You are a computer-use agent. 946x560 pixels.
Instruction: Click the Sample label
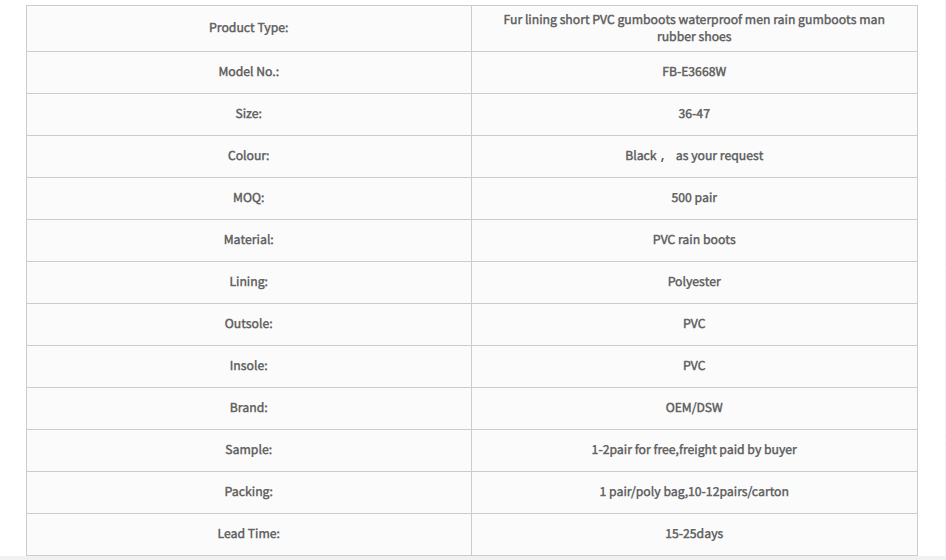click(x=249, y=450)
